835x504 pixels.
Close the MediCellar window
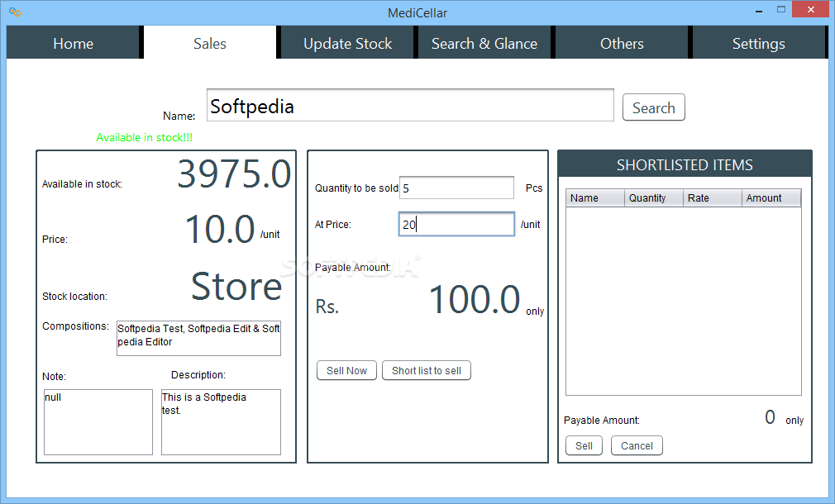pos(810,10)
